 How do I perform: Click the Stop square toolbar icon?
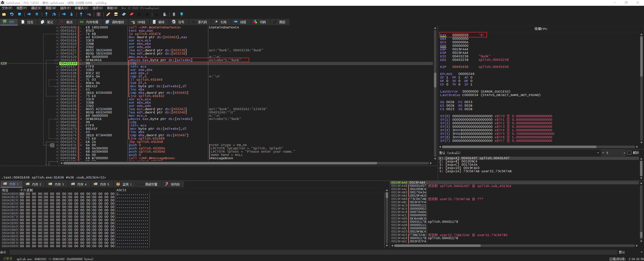[x=19, y=14]
